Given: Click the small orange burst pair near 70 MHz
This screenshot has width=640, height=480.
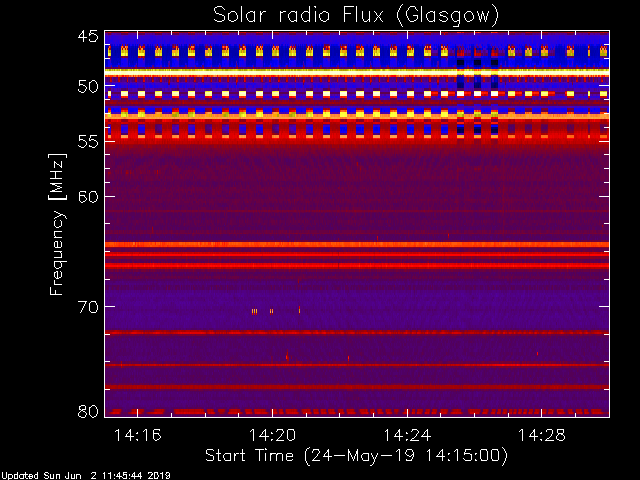Looking at the screenshot, I should point(254,311).
